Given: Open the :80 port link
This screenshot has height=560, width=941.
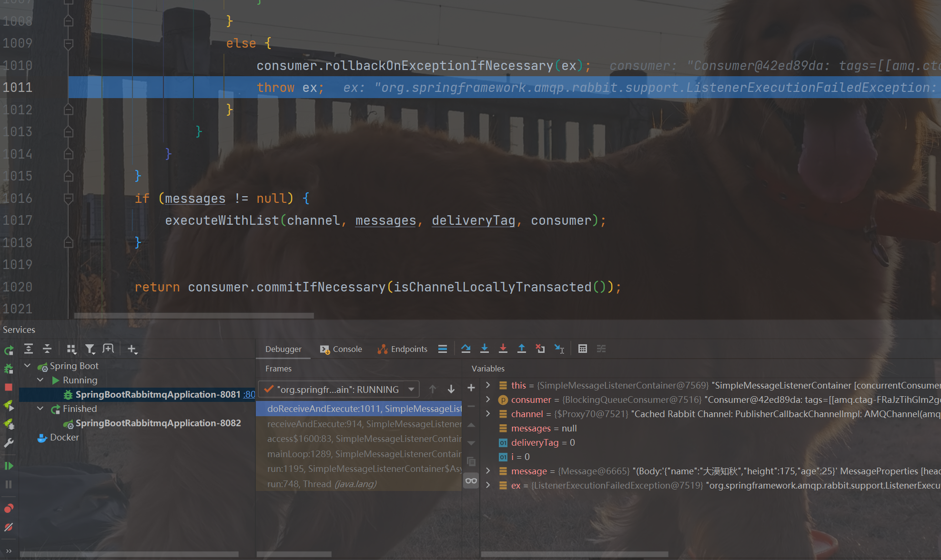Looking at the screenshot, I should pyautogui.click(x=249, y=394).
